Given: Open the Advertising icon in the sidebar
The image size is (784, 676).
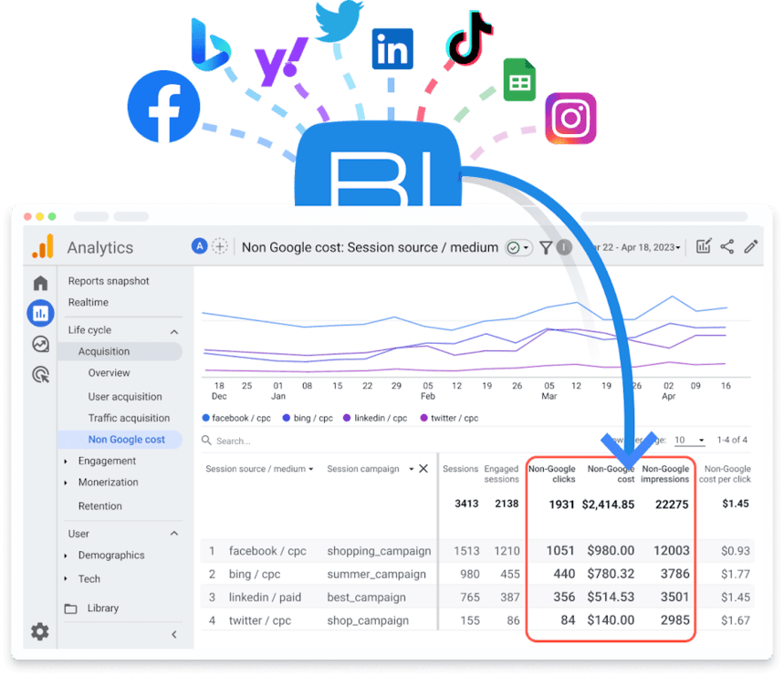Looking at the screenshot, I should (39, 374).
